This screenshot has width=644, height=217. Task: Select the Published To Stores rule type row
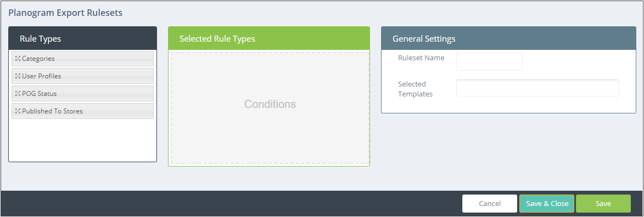82,111
